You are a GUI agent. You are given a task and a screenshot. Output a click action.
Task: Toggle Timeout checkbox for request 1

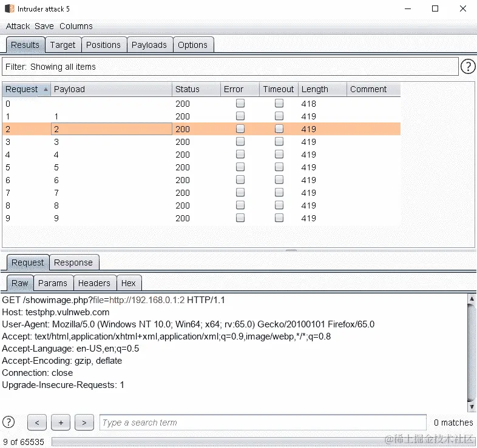coord(279,116)
